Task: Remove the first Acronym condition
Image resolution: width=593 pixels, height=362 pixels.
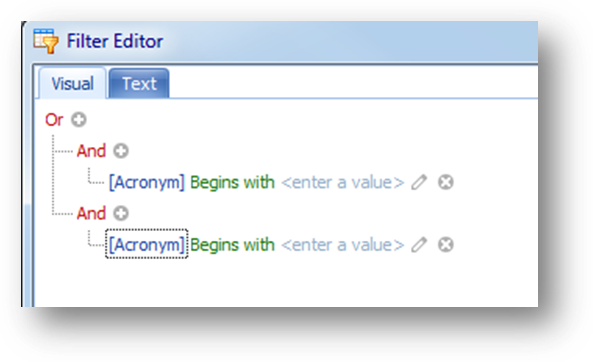Action: [x=446, y=182]
